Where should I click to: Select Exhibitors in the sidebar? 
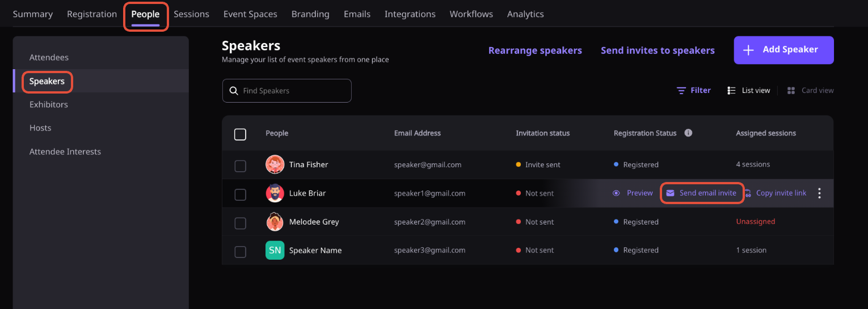[49, 105]
